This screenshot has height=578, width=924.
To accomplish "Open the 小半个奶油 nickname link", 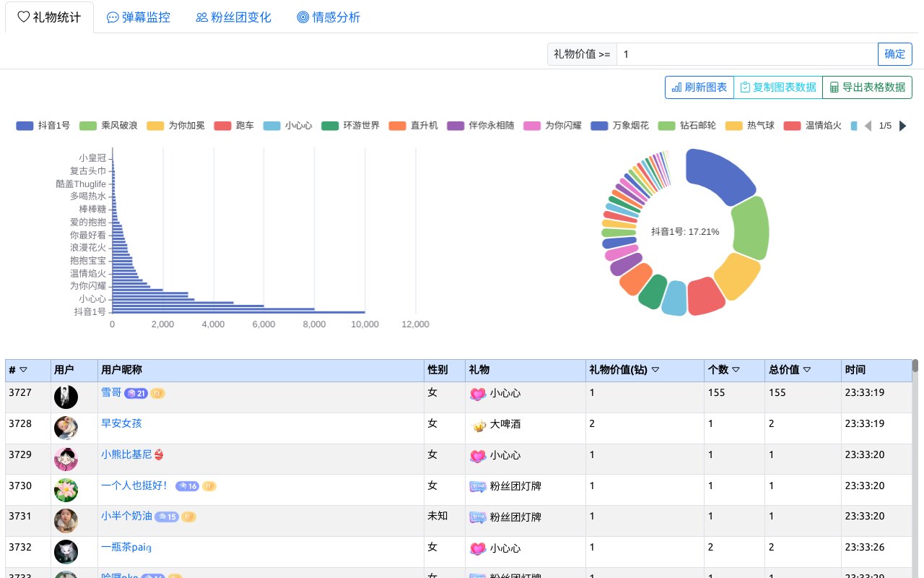I will [x=126, y=517].
